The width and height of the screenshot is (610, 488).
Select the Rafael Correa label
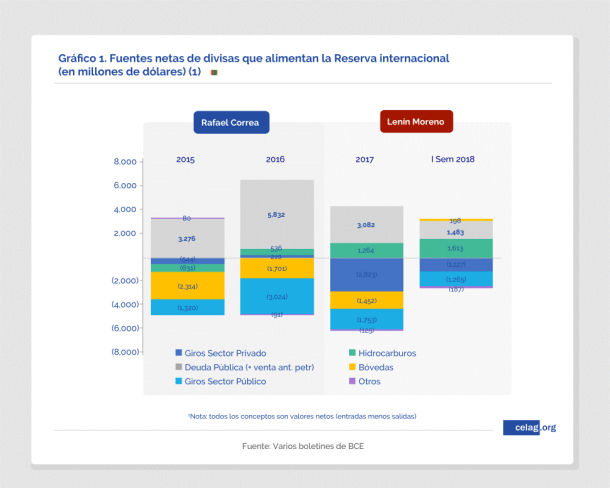[231, 122]
